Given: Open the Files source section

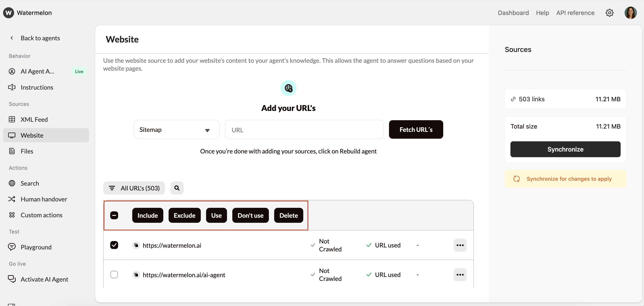Looking at the screenshot, I should click(27, 151).
